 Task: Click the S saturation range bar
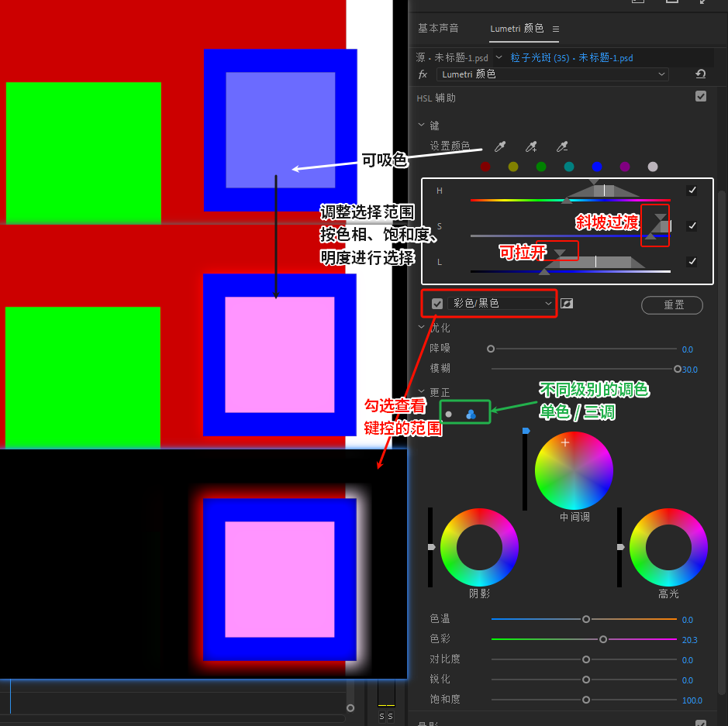pos(570,236)
